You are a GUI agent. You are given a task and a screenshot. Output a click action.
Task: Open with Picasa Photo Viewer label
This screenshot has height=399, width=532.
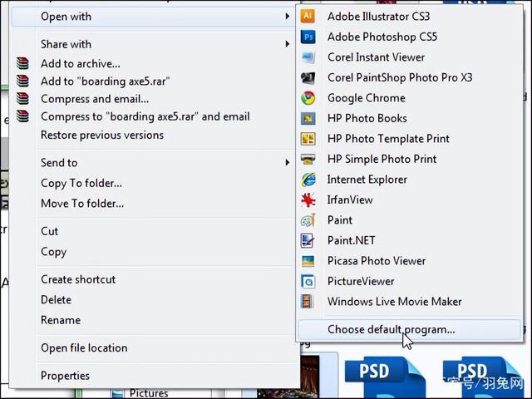377,261
